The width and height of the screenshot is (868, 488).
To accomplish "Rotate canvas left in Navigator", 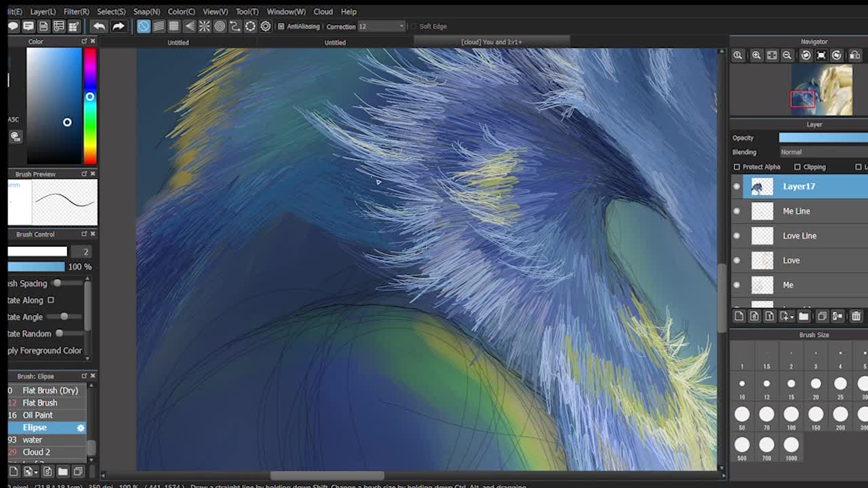I will [x=806, y=56].
